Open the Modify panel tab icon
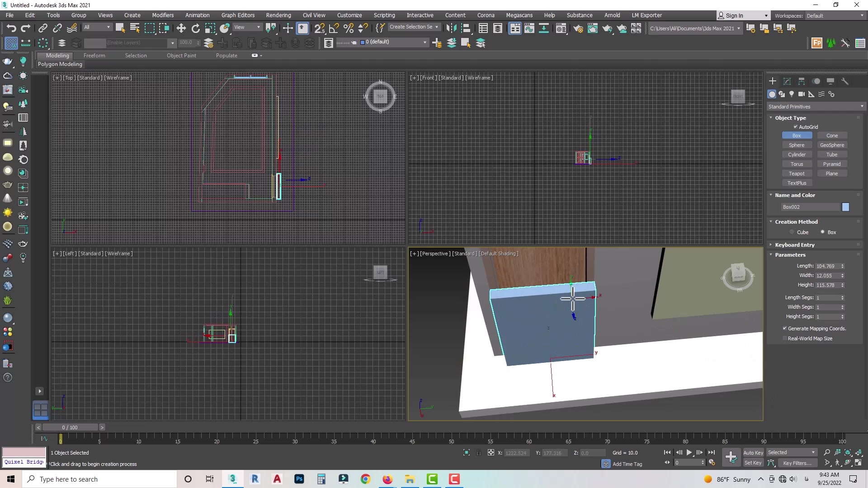The height and width of the screenshot is (488, 868). pos(787,81)
